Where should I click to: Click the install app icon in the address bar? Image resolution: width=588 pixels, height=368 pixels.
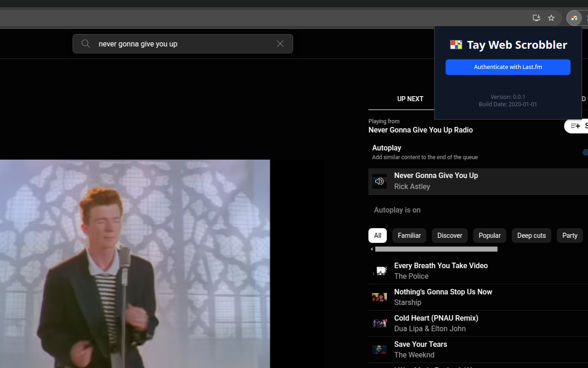pyautogui.click(x=536, y=18)
